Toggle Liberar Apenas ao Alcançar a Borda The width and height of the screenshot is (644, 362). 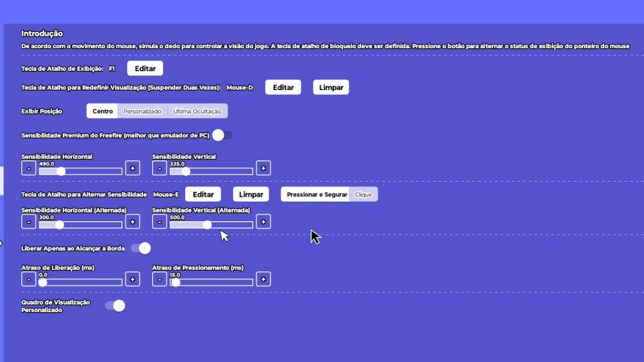point(140,248)
